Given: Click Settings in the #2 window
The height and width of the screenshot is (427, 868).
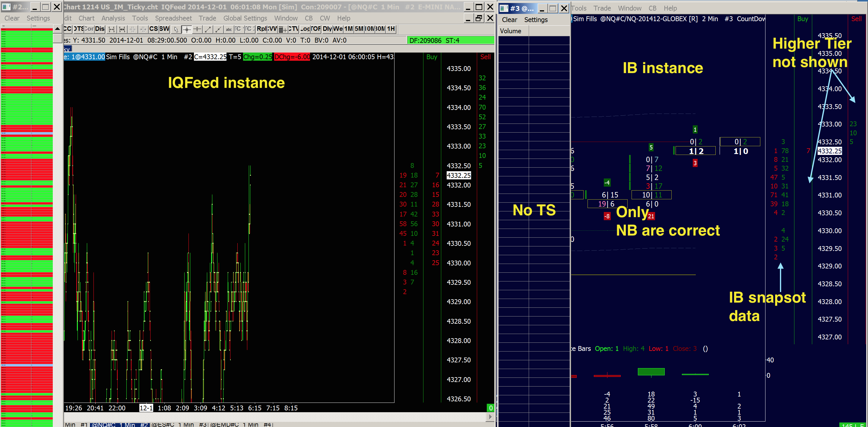Looking at the screenshot, I should (x=38, y=18).
